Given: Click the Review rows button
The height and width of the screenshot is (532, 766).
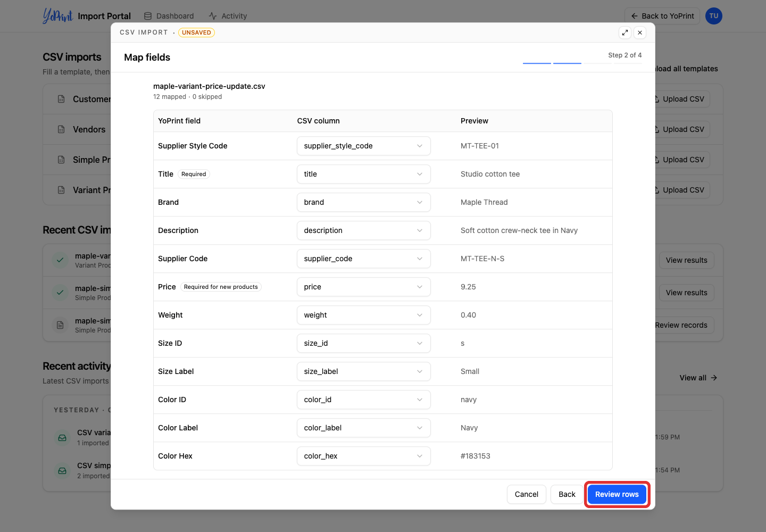Looking at the screenshot, I should pos(617,494).
